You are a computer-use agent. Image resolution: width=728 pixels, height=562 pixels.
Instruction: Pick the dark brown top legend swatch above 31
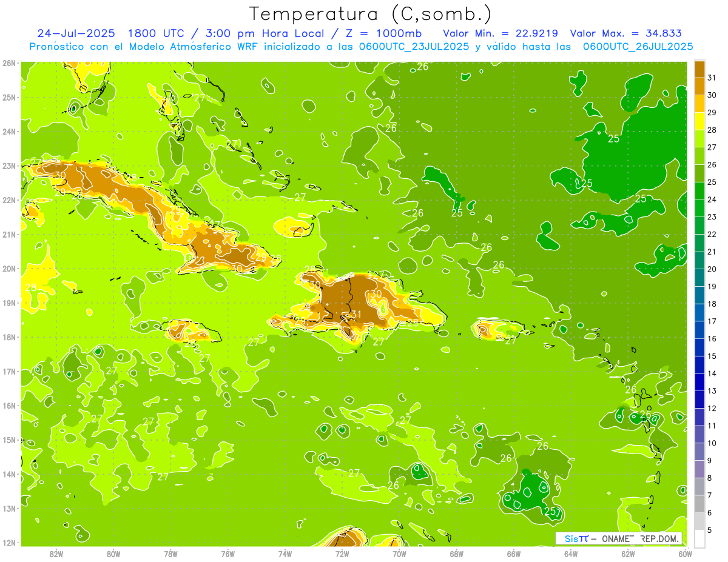pos(699,69)
